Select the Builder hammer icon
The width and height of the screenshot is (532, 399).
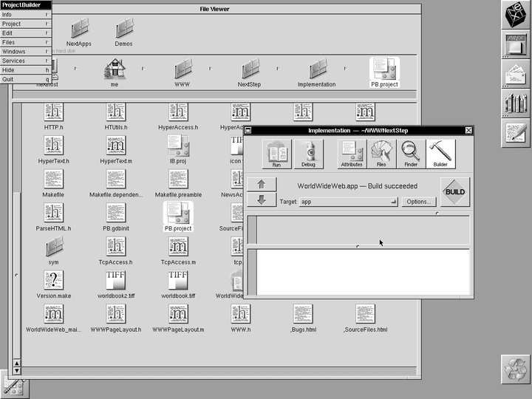[440, 154]
